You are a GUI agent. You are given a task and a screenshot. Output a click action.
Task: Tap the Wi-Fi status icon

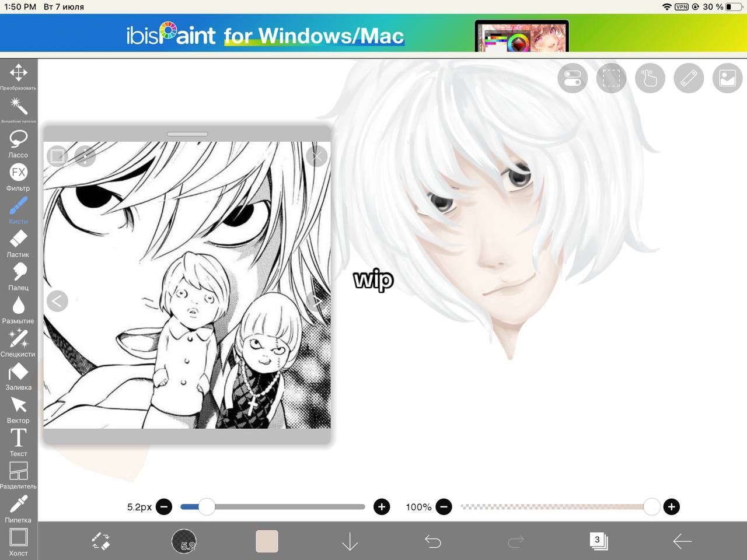[x=667, y=6]
